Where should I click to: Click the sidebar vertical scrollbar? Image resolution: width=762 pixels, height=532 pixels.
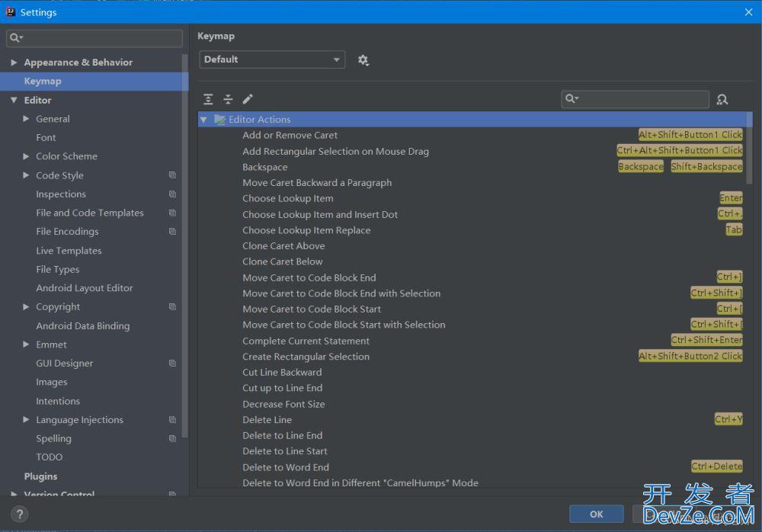(184, 245)
